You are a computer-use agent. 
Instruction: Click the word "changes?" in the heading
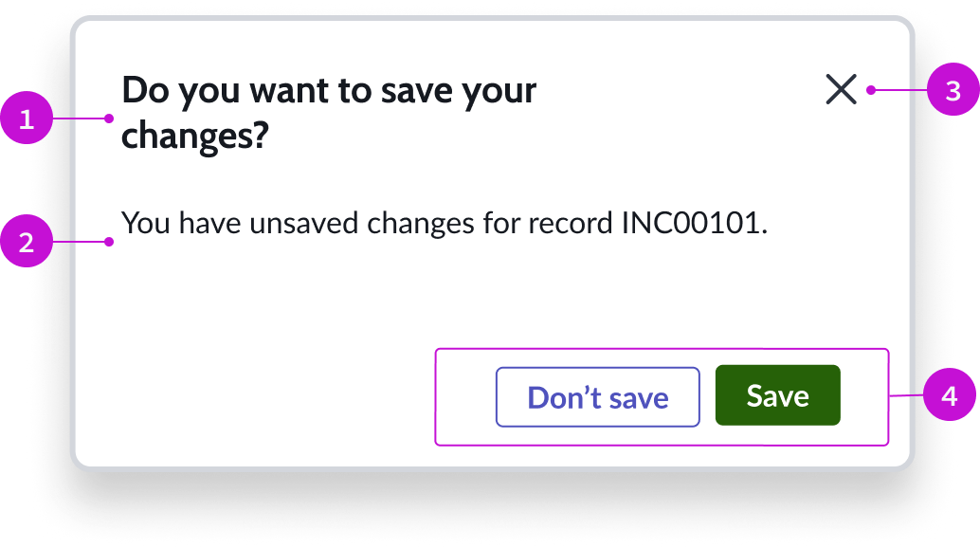coord(195,137)
